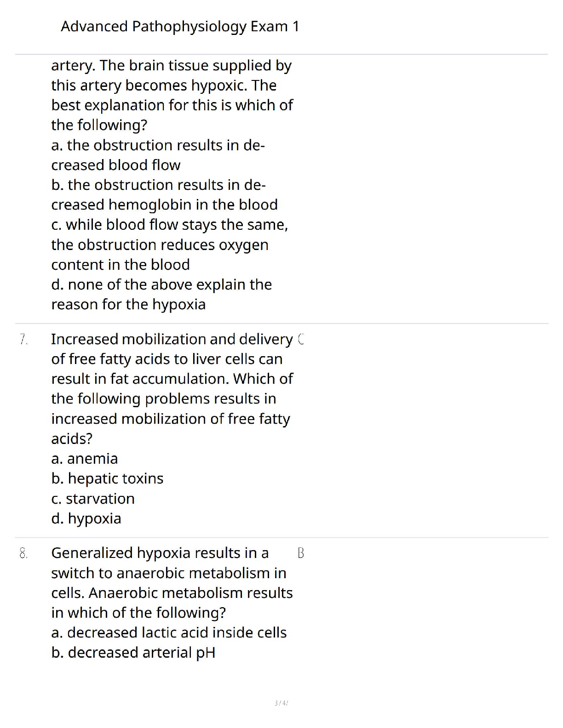
Task: Pick option 'd. hypoxia'
Action: 86,518
